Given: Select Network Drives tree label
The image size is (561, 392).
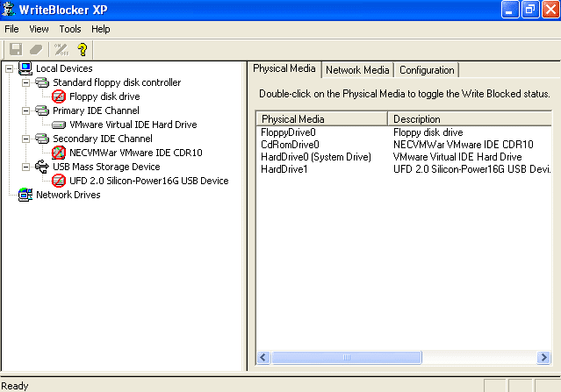Looking at the screenshot, I should (68, 195).
